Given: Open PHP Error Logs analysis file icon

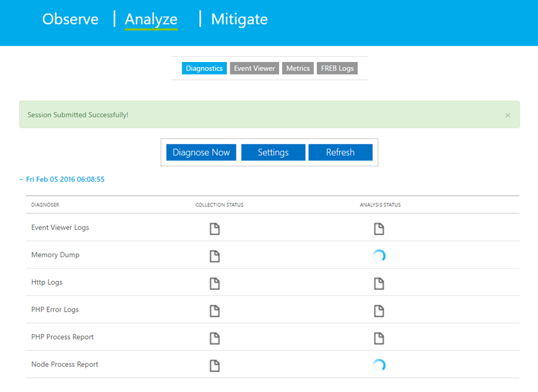Looking at the screenshot, I should (379, 311).
